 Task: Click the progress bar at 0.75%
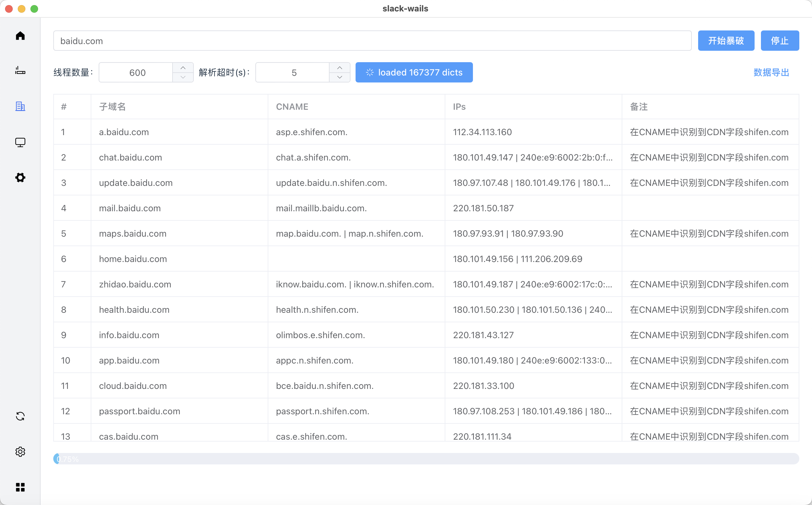(x=426, y=459)
